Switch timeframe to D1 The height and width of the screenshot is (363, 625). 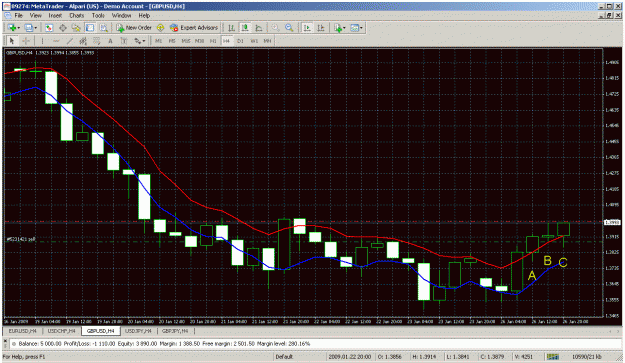click(240, 41)
